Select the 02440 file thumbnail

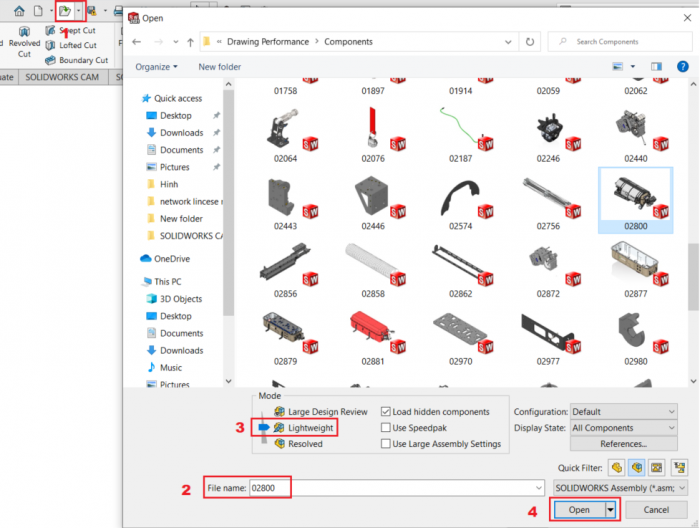(x=635, y=135)
